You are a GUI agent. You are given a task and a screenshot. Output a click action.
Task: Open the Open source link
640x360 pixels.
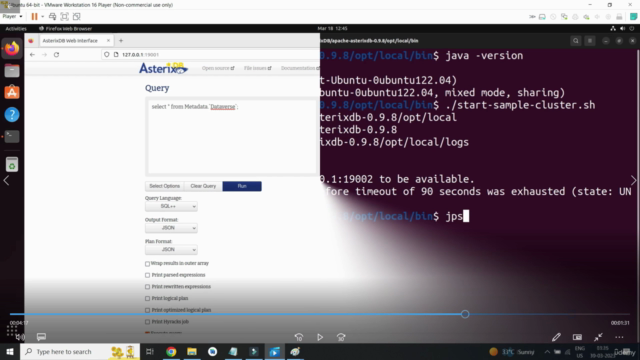[x=218, y=68]
